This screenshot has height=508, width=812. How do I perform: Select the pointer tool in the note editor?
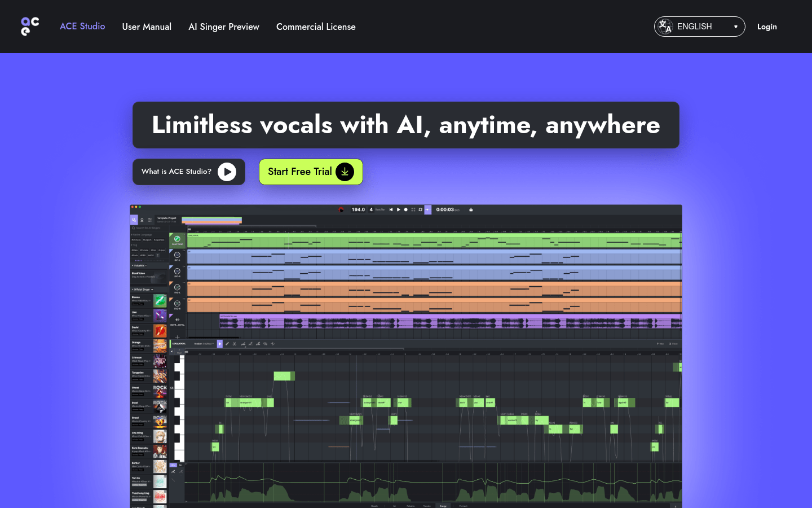pos(220,344)
